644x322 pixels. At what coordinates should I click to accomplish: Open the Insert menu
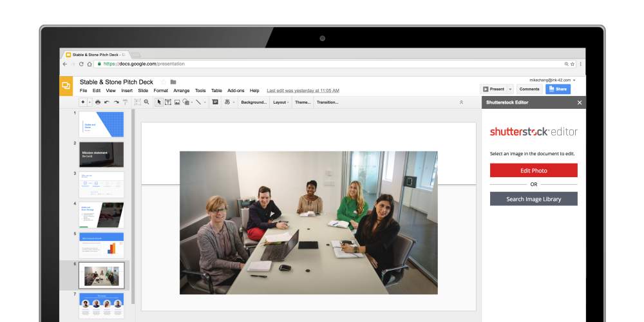click(127, 91)
